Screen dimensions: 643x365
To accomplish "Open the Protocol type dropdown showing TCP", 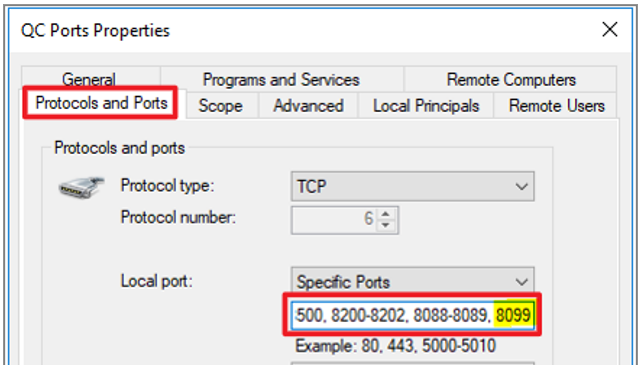I will click(413, 187).
